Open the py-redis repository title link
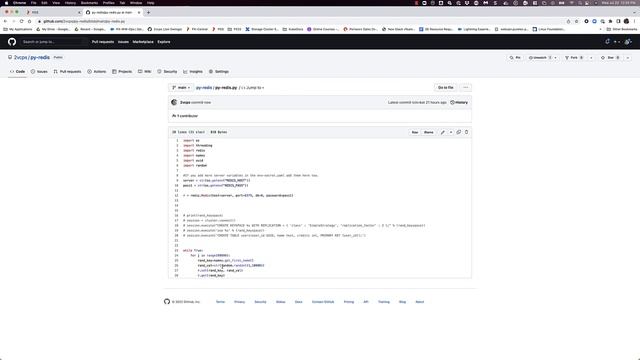Image resolution: width=640 pixels, height=360 pixels. (x=40, y=58)
